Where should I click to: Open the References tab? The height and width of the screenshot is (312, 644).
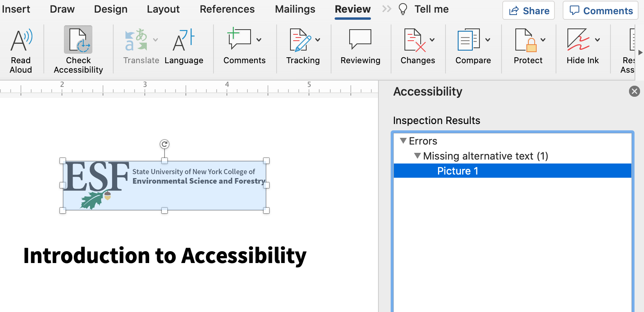tap(227, 9)
